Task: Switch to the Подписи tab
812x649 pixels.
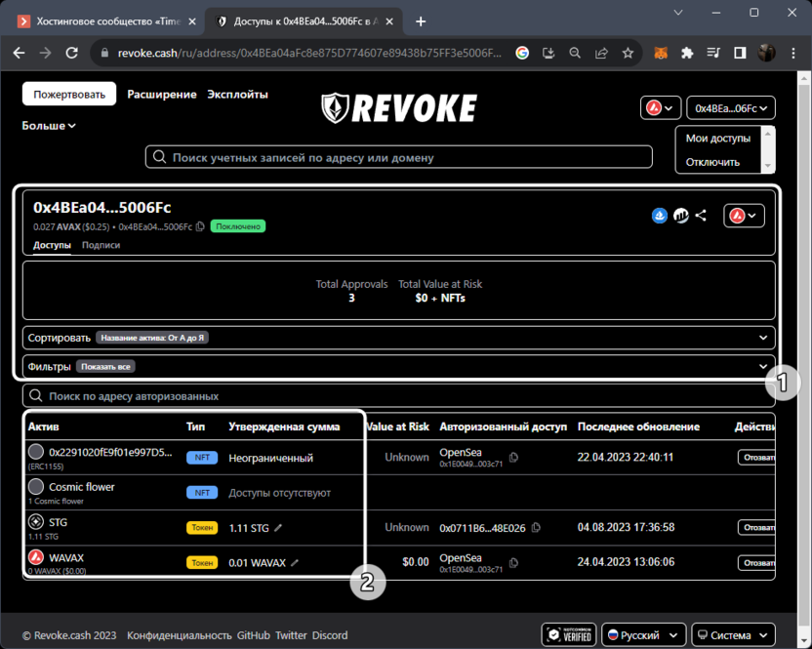Action: pyautogui.click(x=101, y=246)
